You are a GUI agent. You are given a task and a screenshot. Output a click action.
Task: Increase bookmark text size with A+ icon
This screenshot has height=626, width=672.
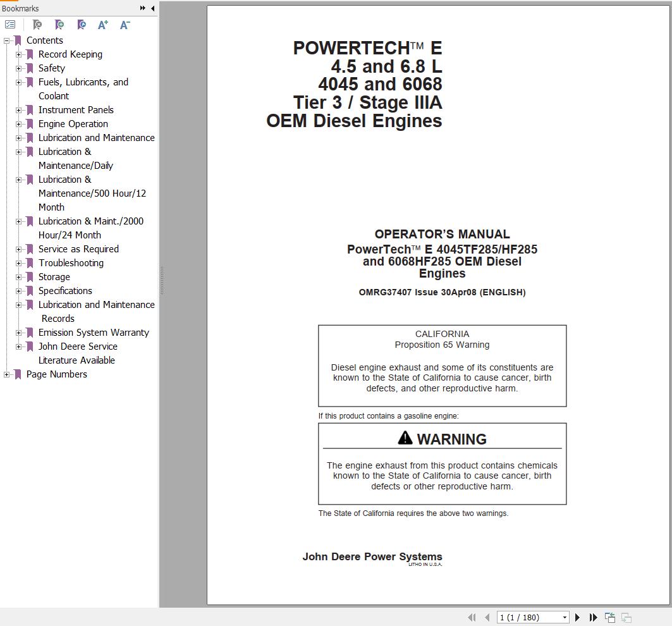(x=102, y=25)
